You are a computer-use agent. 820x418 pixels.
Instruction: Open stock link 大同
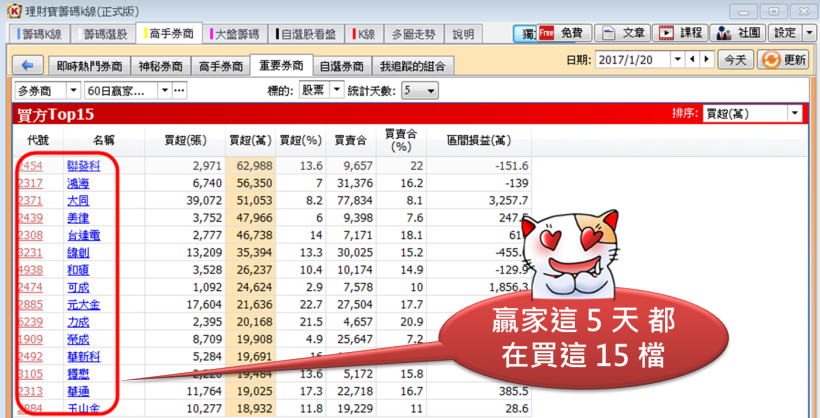(x=78, y=200)
